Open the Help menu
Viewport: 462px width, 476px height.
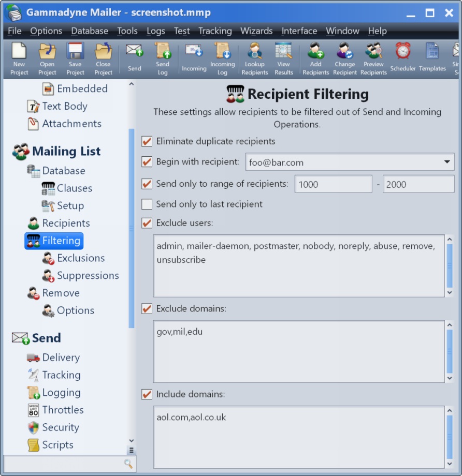click(377, 31)
